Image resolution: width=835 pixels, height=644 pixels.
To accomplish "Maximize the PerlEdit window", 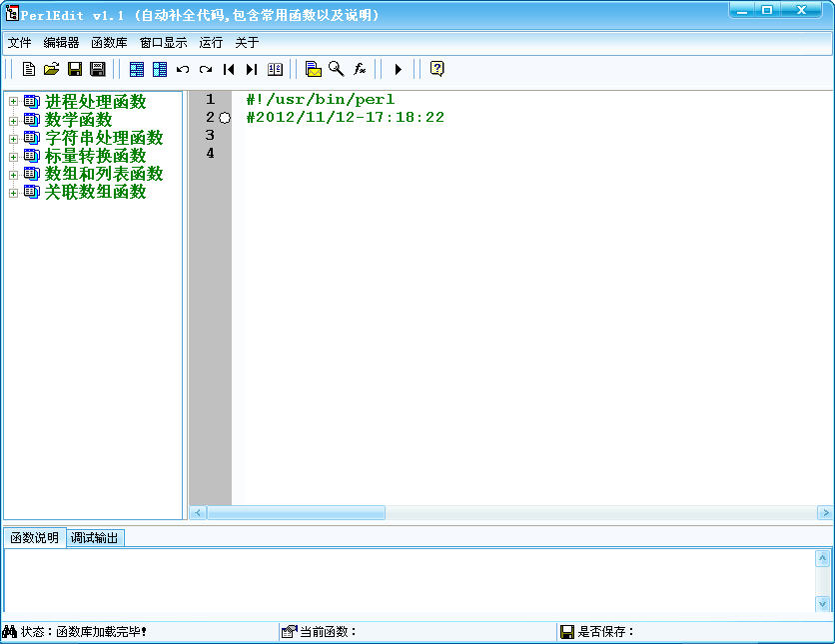I will 767,10.
